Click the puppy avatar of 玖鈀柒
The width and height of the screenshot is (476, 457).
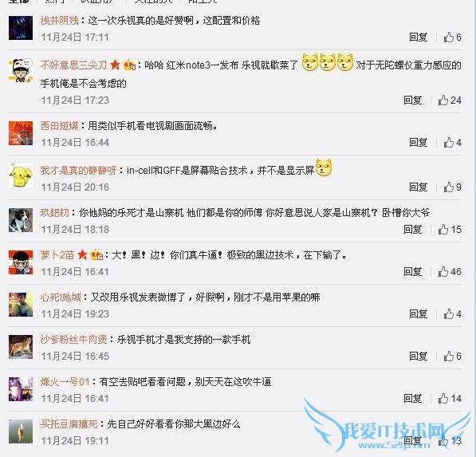pyautogui.click(x=21, y=220)
